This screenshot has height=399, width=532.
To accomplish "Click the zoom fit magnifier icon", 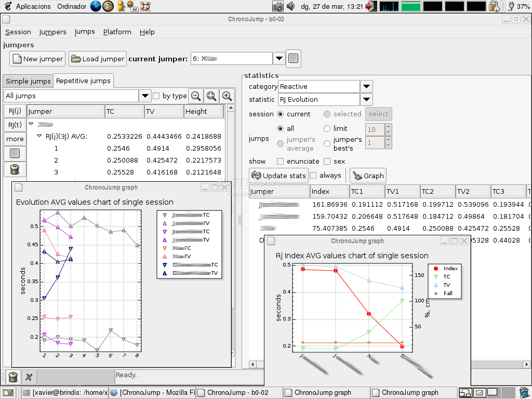I will click(211, 96).
